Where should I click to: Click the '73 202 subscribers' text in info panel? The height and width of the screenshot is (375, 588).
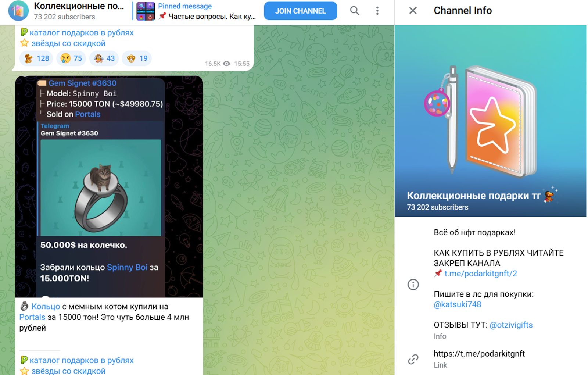[437, 207]
